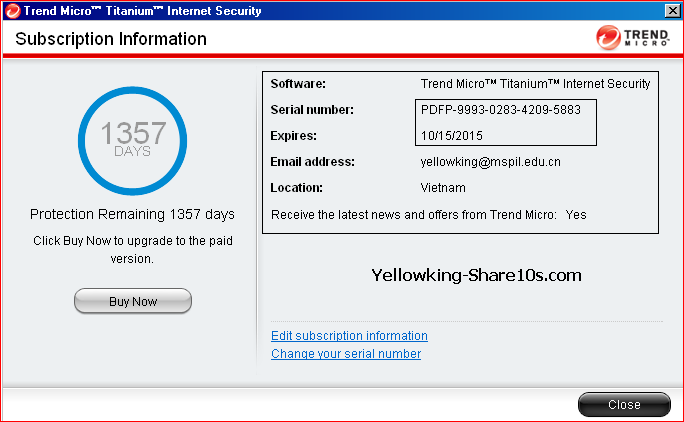This screenshot has height=422, width=684.
Task: Click the Expires: label
Action: pos(294,136)
